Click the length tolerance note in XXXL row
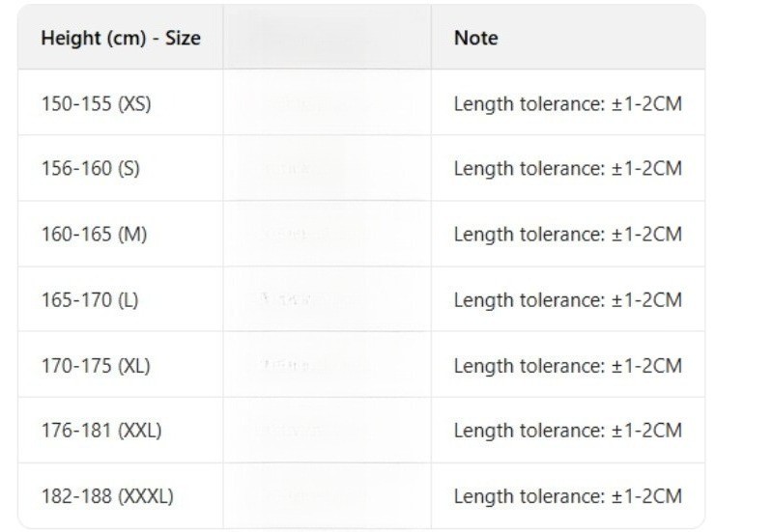773x532 pixels. [567, 496]
